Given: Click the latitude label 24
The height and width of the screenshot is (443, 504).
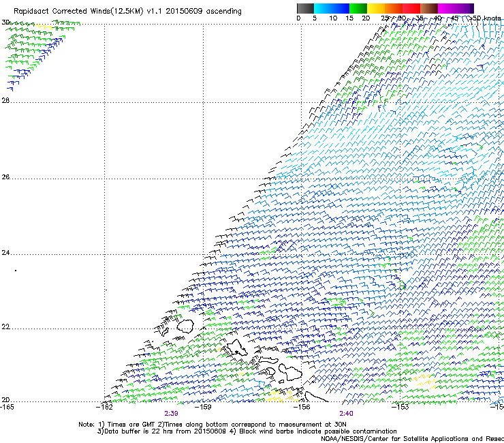Looking at the screenshot, I should point(5,253).
